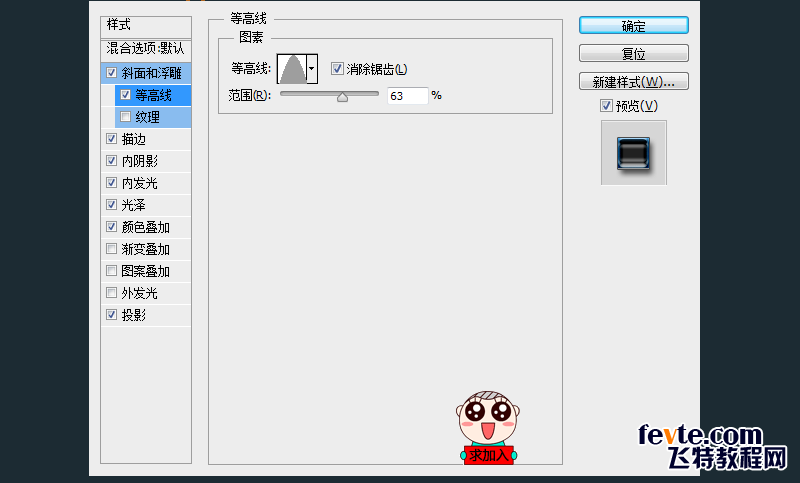The height and width of the screenshot is (483, 800).
Task: Click the contour curve preview thumbnail
Action: (x=292, y=69)
